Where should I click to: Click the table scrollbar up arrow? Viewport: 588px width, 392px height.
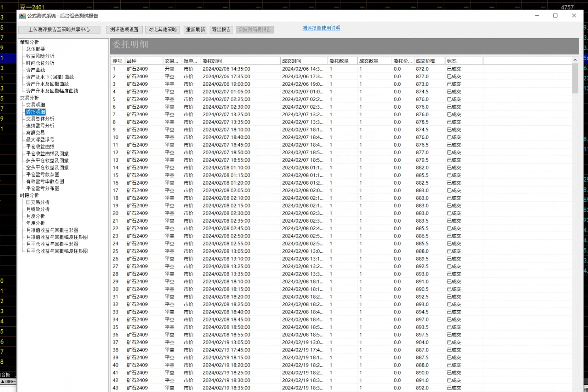click(575, 60)
